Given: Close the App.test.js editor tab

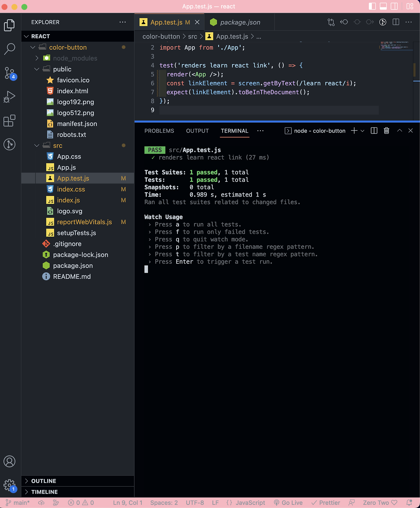Looking at the screenshot, I should tap(197, 22).
